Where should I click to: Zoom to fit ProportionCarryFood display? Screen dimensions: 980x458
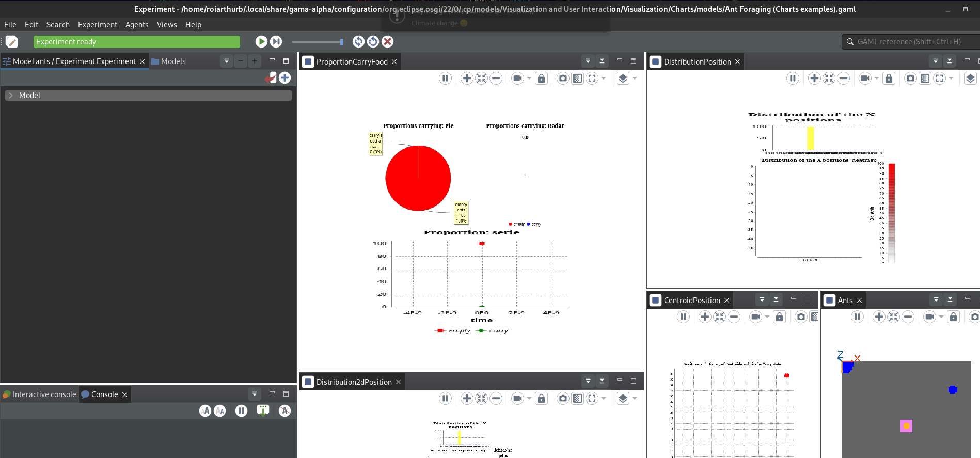(x=481, y=78)
